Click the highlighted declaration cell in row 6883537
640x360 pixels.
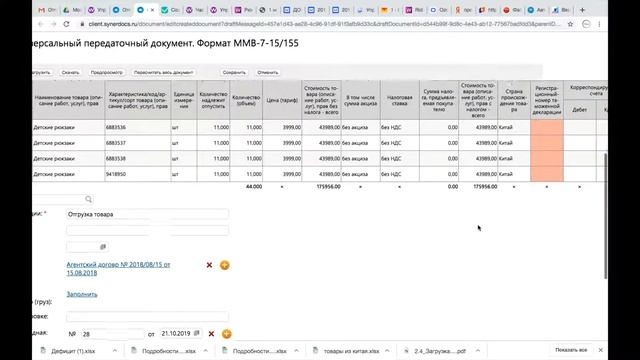[x=547, y=143]
